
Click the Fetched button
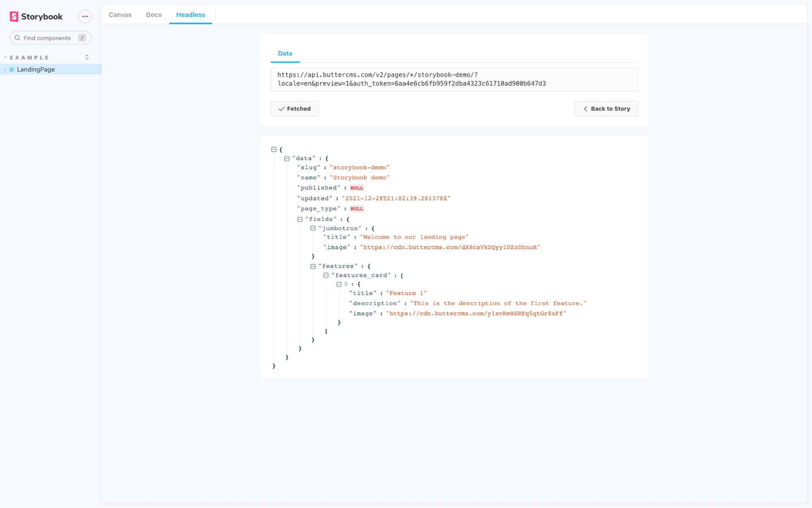(x=294, y=109)
